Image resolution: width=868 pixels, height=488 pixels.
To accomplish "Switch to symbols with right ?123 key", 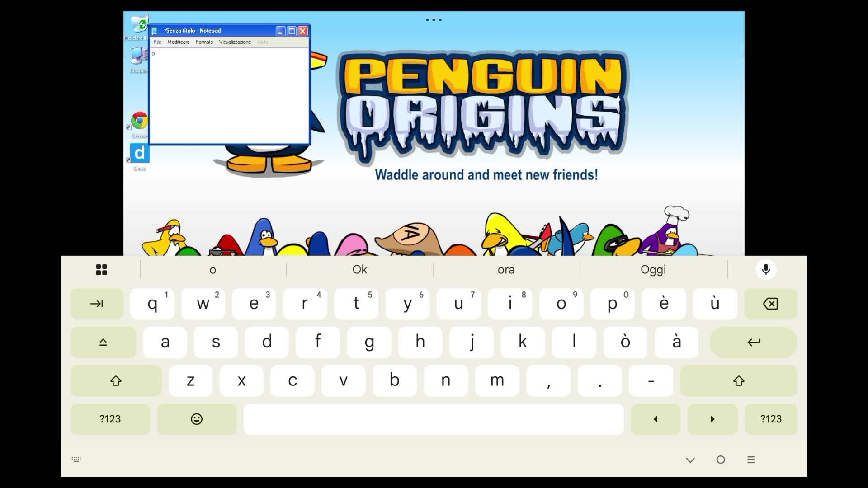I will (x=771, y=419).
